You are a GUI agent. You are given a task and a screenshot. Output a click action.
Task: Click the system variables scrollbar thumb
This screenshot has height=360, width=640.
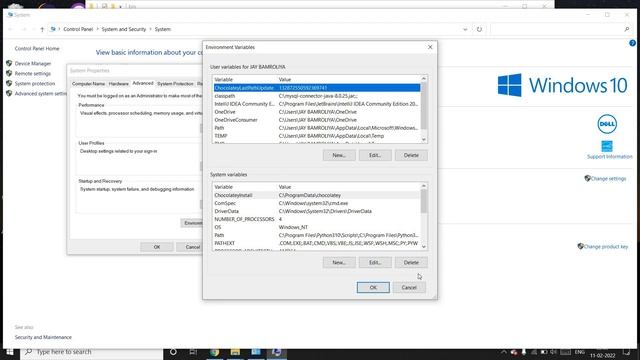coord(424,201)
